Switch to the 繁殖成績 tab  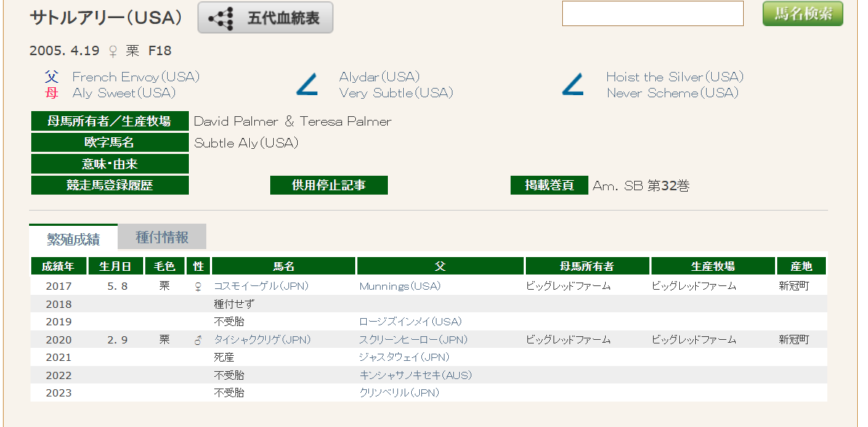pyautogui.click(x=73, y=238)
